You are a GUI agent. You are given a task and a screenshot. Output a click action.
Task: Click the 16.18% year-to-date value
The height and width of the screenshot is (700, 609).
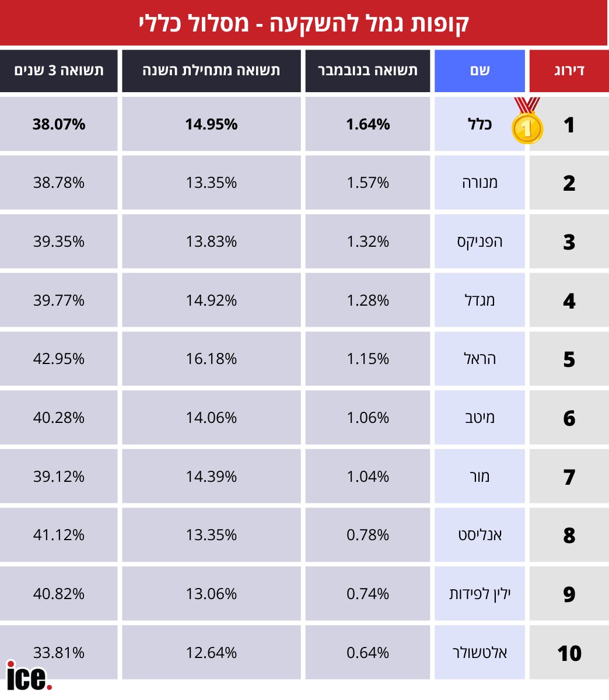coord(211,359)
